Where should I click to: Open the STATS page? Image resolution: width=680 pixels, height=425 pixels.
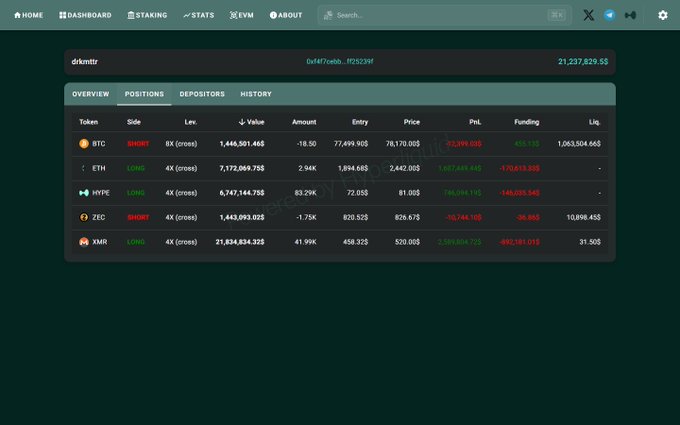coord(199,15)
